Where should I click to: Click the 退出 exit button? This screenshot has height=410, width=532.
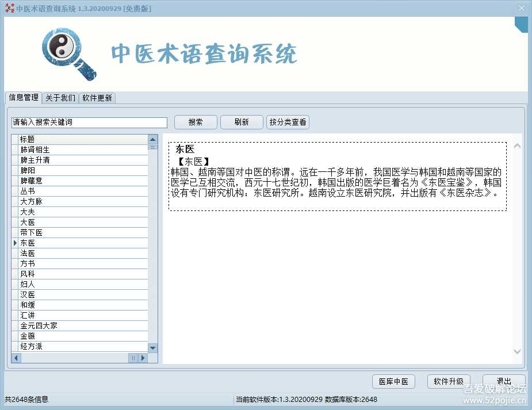click(503, 381)
